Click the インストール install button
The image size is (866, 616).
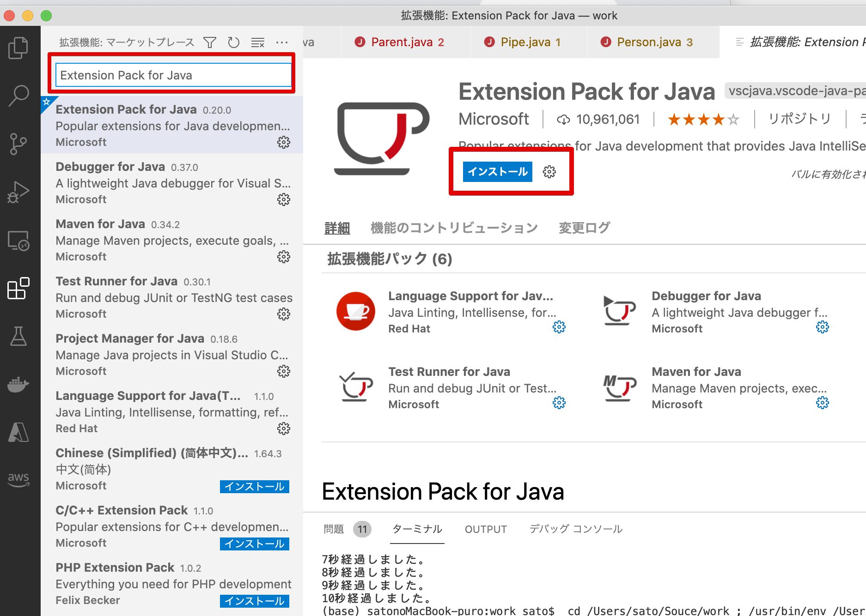click(x=497, y=171)
